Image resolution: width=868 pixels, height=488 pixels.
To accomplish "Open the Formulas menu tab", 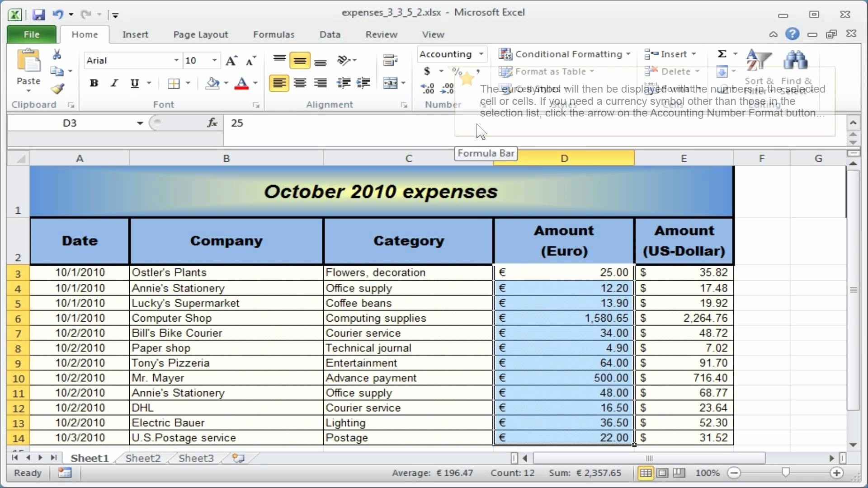I will (274, 34).
